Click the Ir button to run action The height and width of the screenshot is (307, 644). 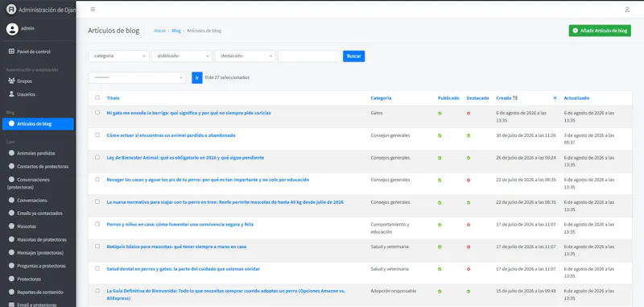point(197,77)
